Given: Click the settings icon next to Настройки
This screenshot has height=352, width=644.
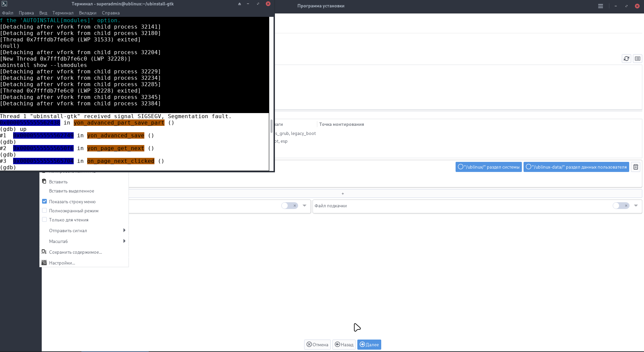Looking at the screenshot, I should tap(44, 262).
